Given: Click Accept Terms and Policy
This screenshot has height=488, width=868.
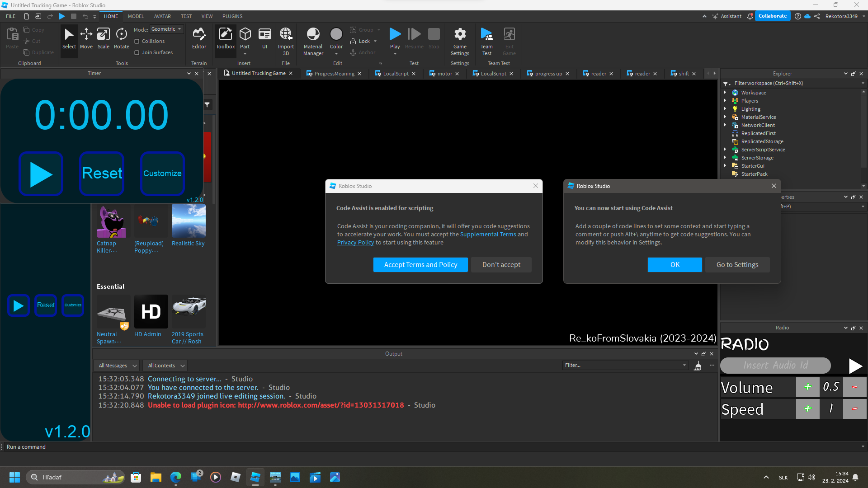Looking at the screenshot, I should pos(420,265).
